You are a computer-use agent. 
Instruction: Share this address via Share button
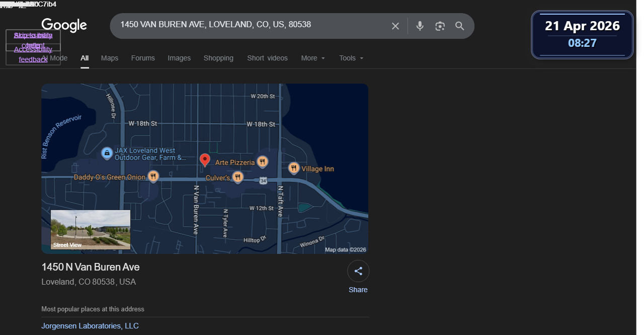tap(358, 277)
